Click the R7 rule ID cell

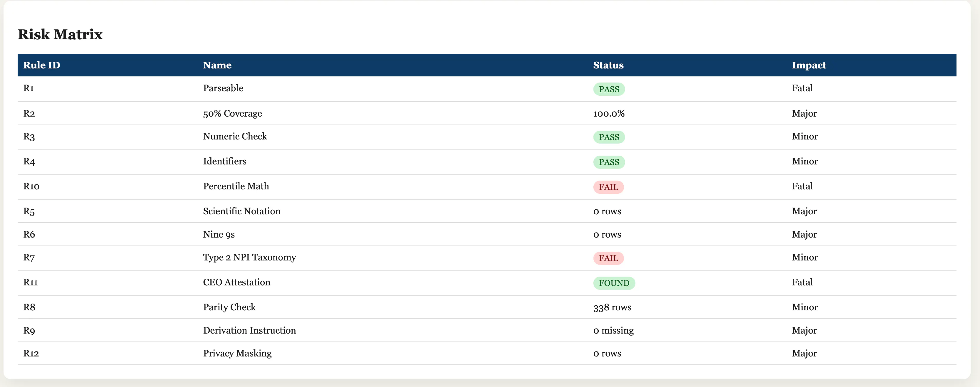pos(29,258)
